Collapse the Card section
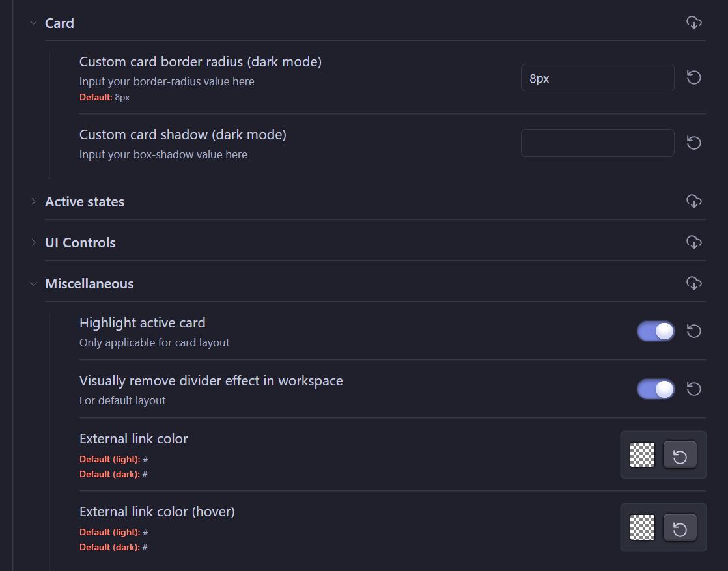 coord(34,22)
